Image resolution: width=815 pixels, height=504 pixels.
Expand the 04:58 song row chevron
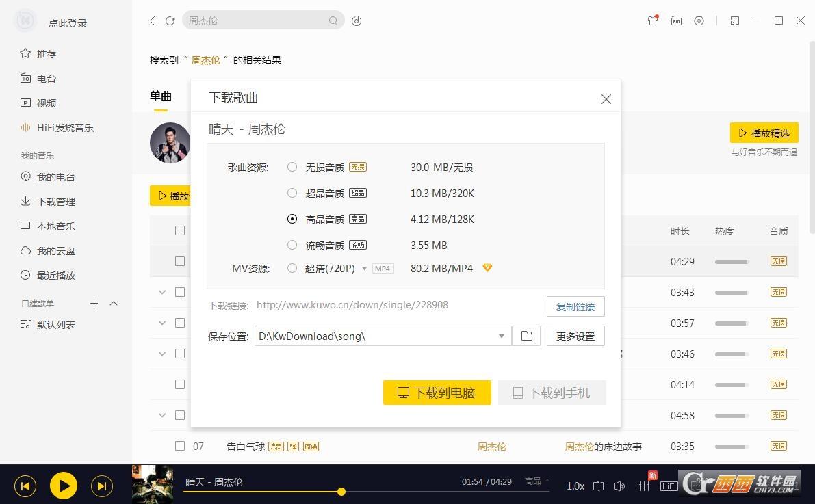(x=162, y=415)
